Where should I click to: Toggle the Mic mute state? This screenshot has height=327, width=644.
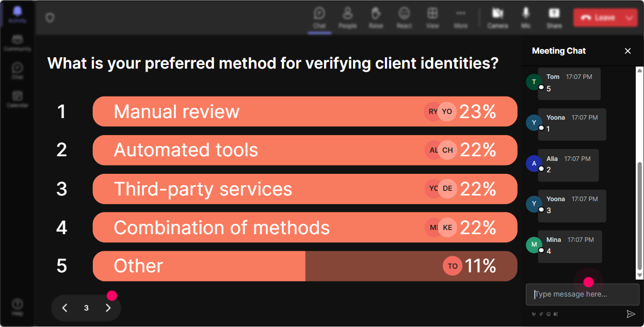coord(526,18)
